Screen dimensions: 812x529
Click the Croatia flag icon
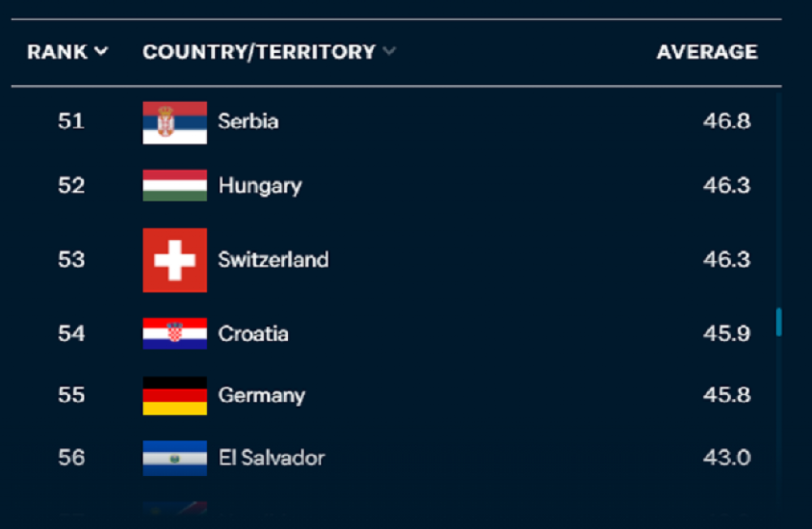point(175,334)
